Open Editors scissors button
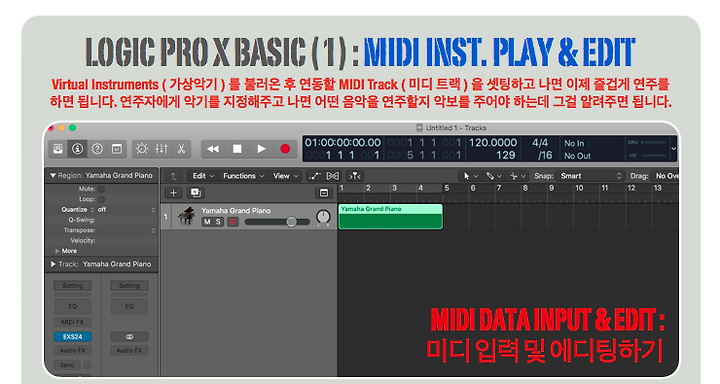The image size is (720, 384). pos(181,149)
